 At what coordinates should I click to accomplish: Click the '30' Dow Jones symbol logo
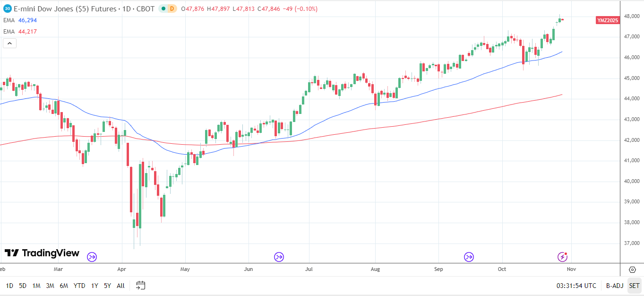(7, 9)
